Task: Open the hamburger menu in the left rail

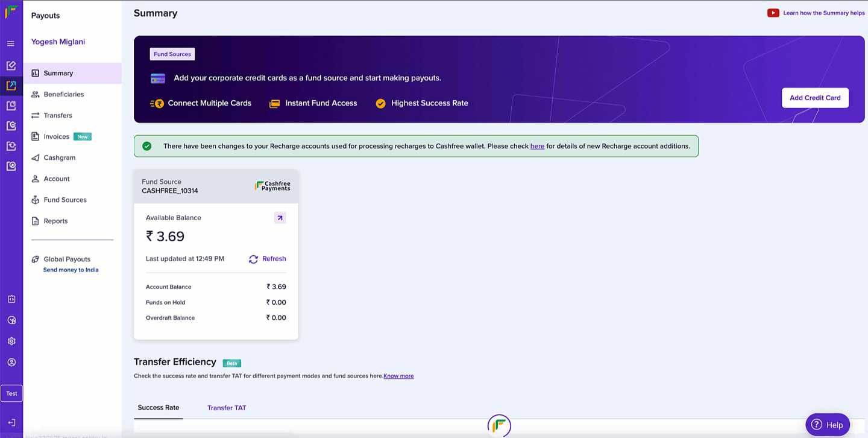Action: (11, 43)
